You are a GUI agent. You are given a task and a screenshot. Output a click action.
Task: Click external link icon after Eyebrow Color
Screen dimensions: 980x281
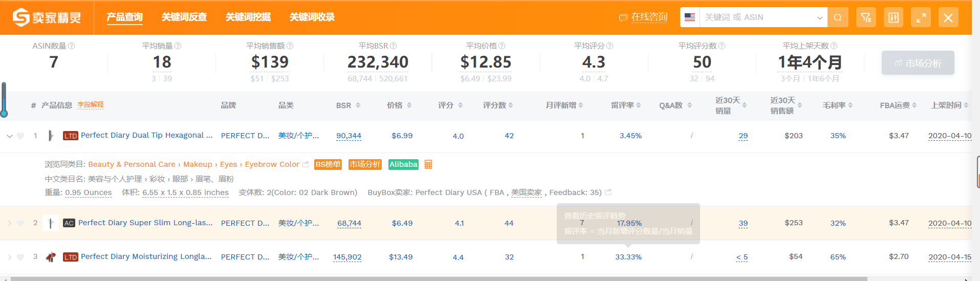306,164
